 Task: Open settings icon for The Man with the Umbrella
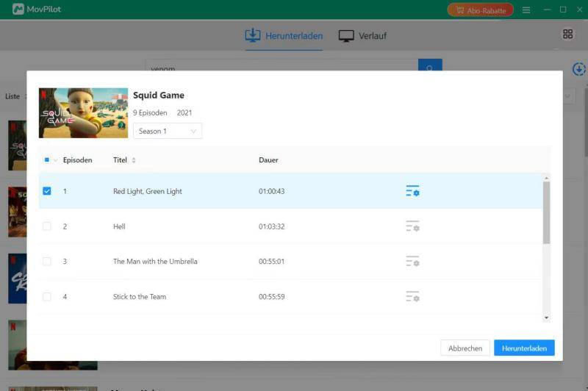[x=412, y=262]
